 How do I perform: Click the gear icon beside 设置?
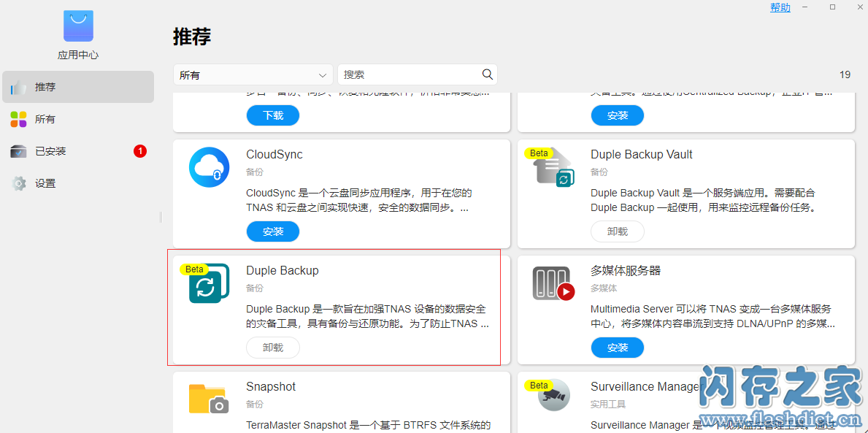pyautogui.click(x=19, y=183)
